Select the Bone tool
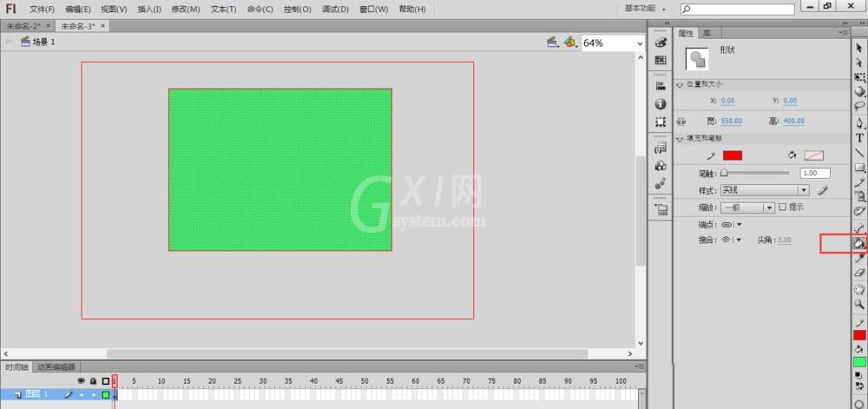 (859, 228)
